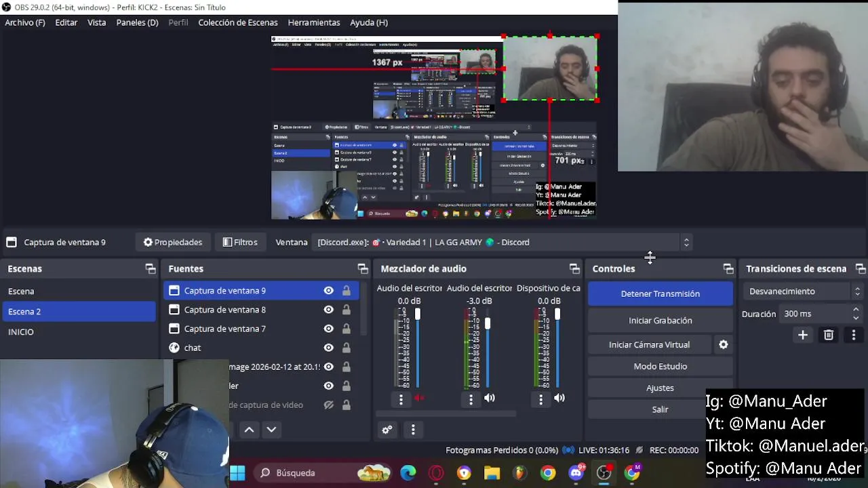
Task: Open options for the 0.0 dB Audio del escritor channel
Action: pos(401,399)
